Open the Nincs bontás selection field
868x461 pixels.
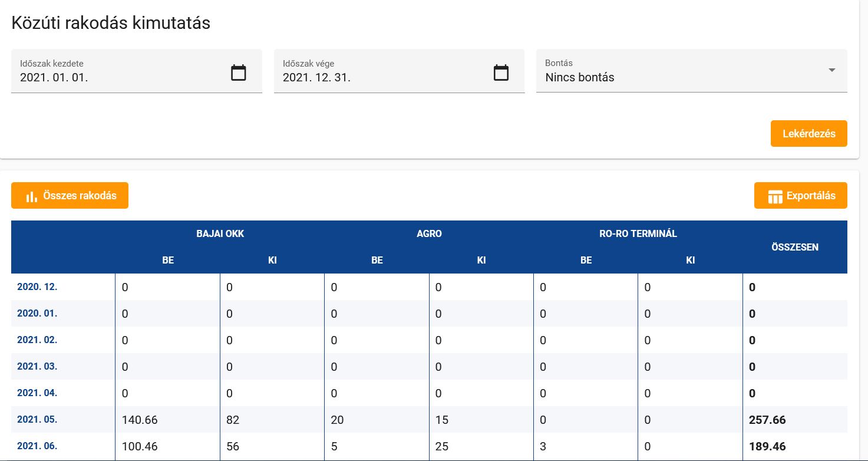(678, 77)
